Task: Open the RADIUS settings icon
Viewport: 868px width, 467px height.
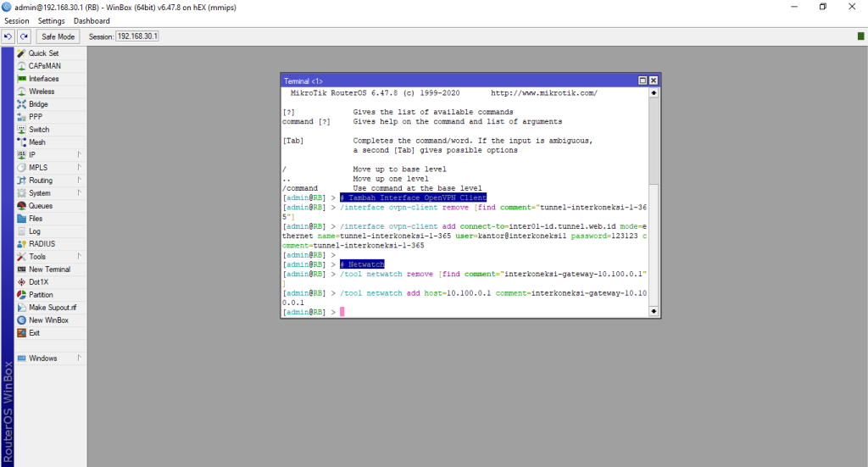Action: [x=22, y=244]
